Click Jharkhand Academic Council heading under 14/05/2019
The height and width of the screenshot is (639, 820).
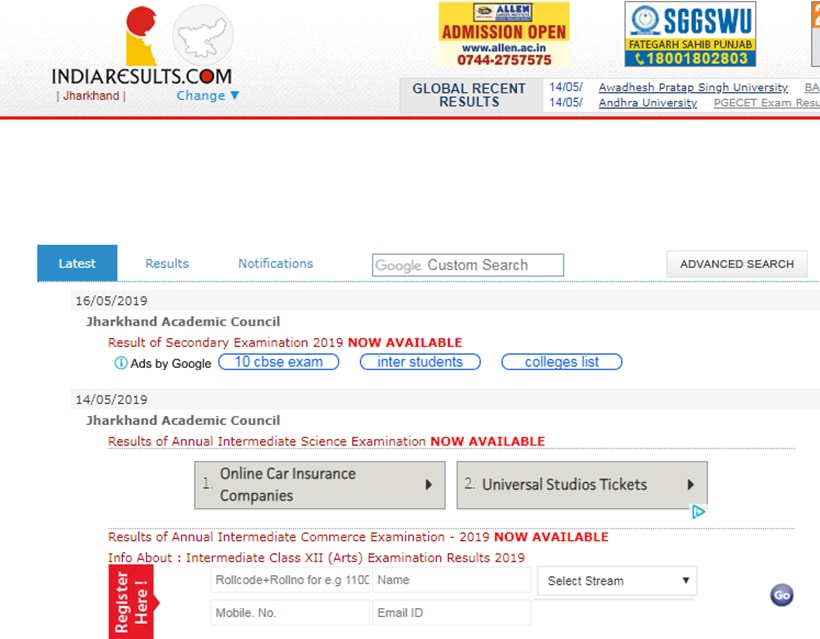183,420
